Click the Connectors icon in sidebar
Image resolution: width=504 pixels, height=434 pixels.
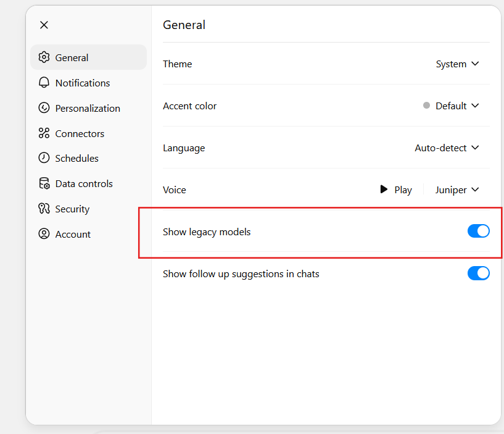(x=44, y=133)
